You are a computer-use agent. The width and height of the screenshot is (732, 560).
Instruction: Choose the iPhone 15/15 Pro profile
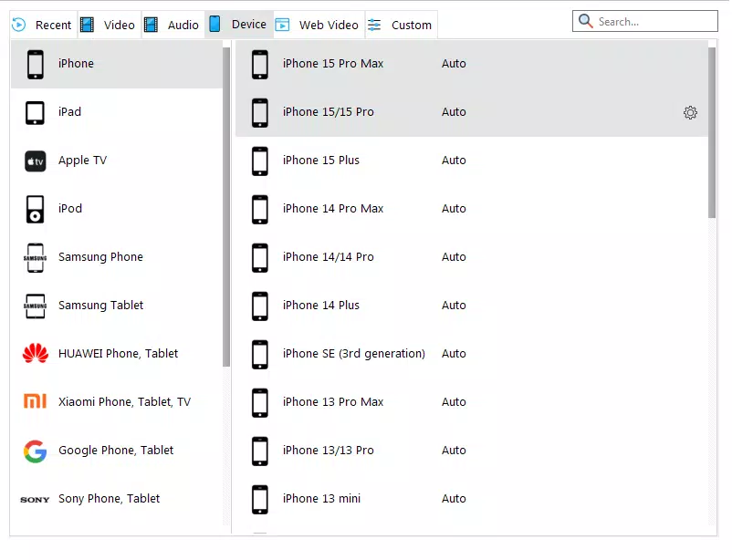tap(472, 112)
